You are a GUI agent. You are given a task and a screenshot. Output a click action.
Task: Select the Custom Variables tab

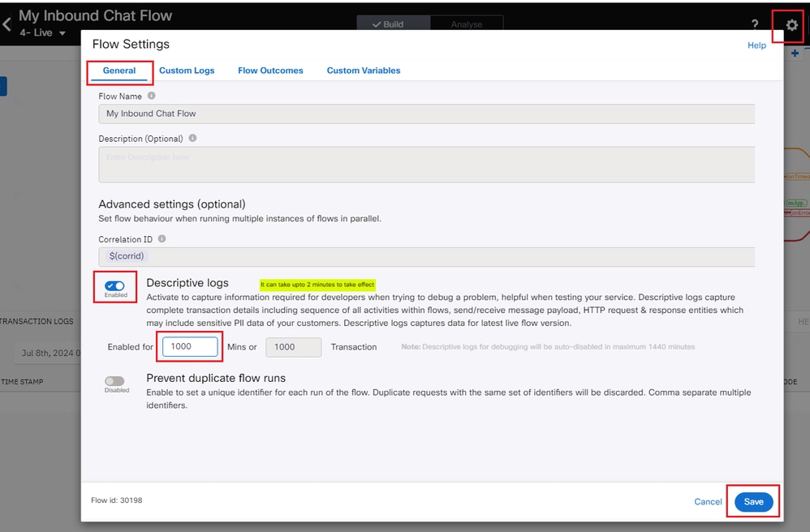point(363,71)
